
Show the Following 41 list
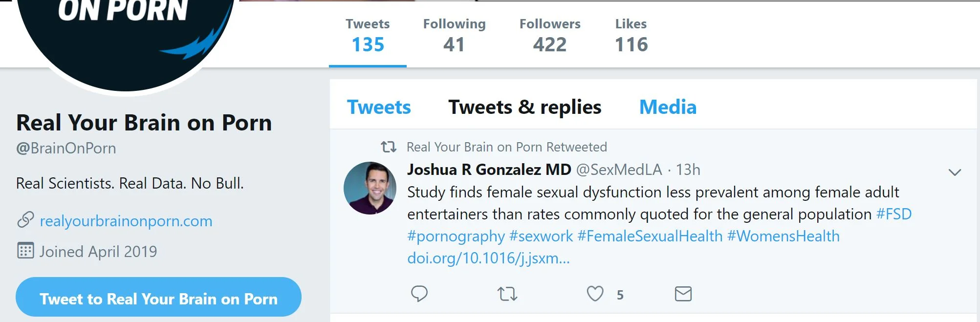454,36
